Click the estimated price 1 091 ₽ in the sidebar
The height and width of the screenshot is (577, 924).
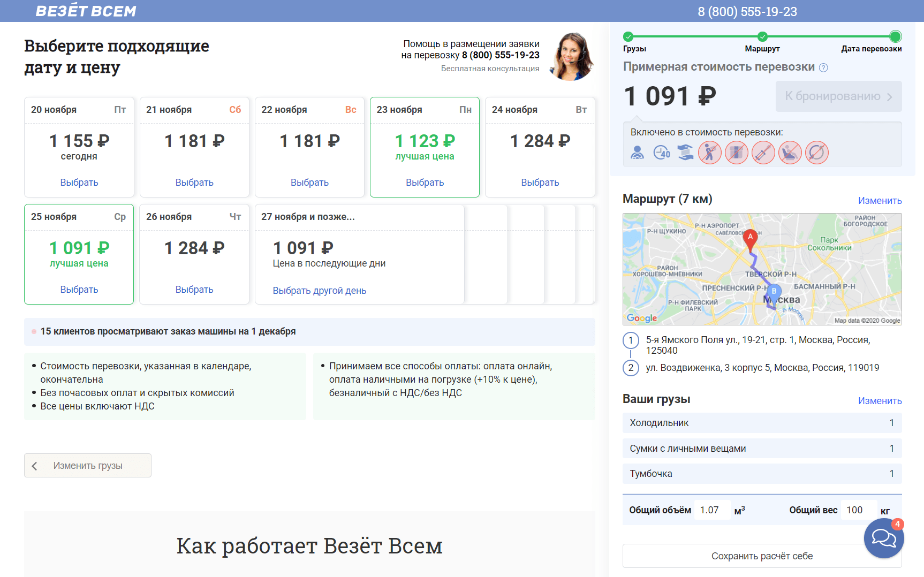pos(670,96)
